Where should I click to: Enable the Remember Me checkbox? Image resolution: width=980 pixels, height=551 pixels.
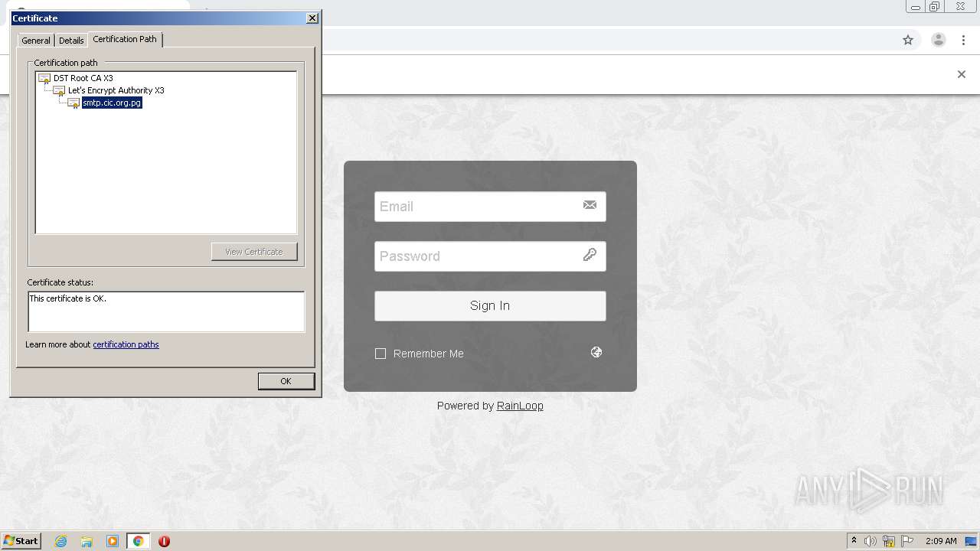pyautogui.click(x=381, y=354)
